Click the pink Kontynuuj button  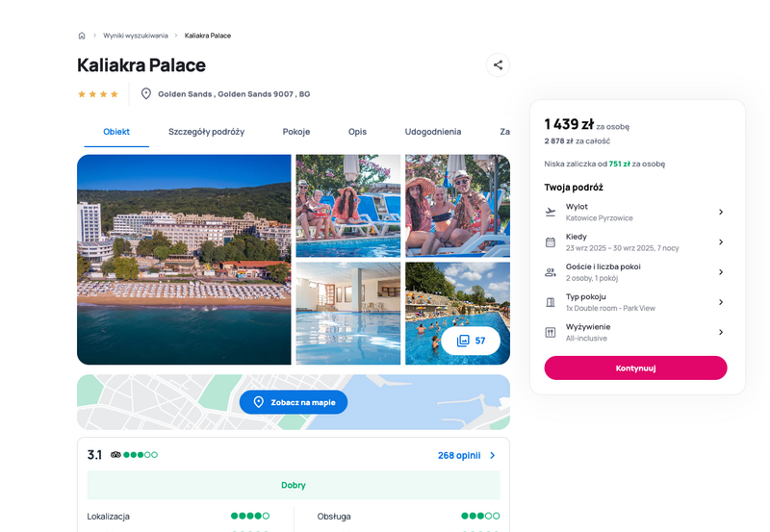click(635, 368)
